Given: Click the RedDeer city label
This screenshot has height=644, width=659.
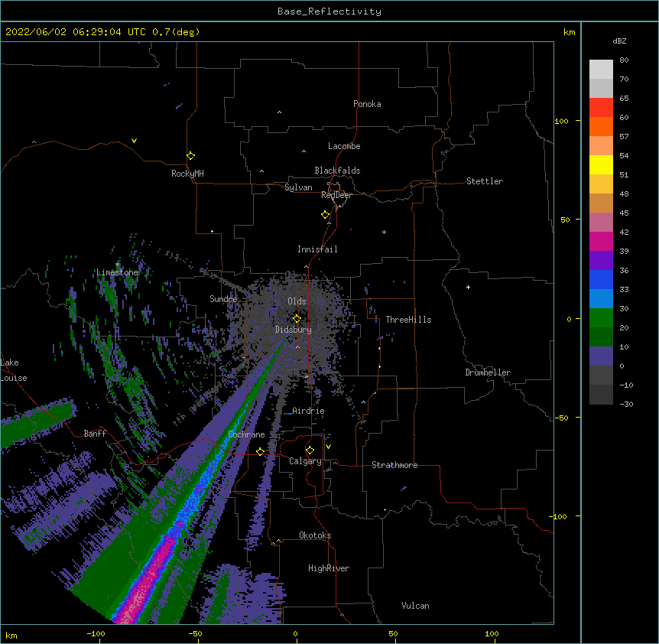Looking at the screenshot, I should (336, 195).
